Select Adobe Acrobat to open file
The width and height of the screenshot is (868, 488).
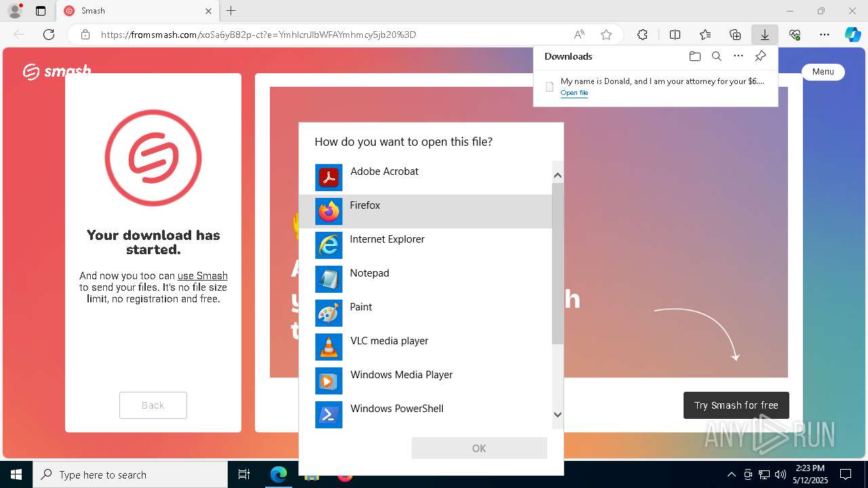[425, 178]
